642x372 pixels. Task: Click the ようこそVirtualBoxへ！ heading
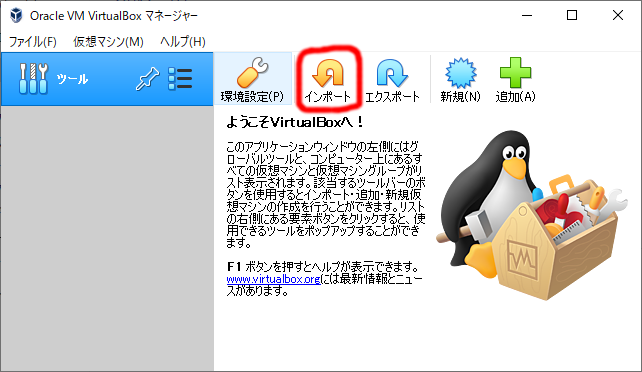pyautogui.click(x=295, y=122)
